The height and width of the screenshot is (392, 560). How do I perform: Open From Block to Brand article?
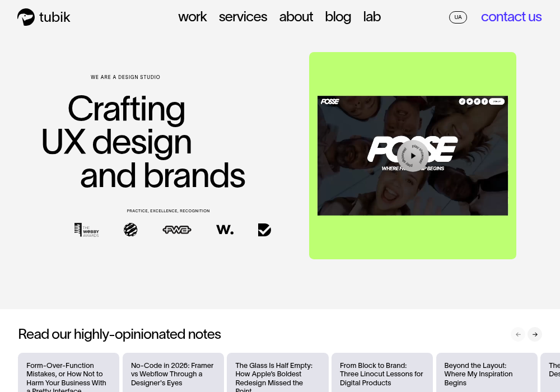382,372
